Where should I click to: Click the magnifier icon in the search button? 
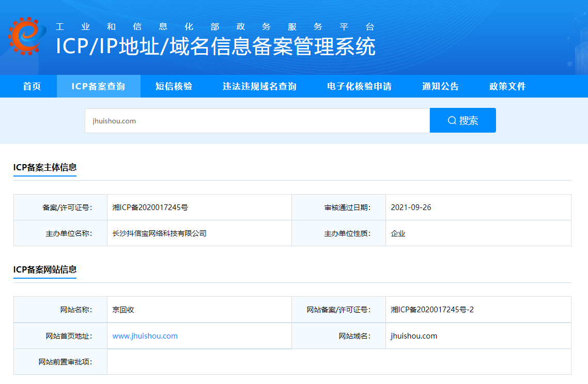click(452, 120)
